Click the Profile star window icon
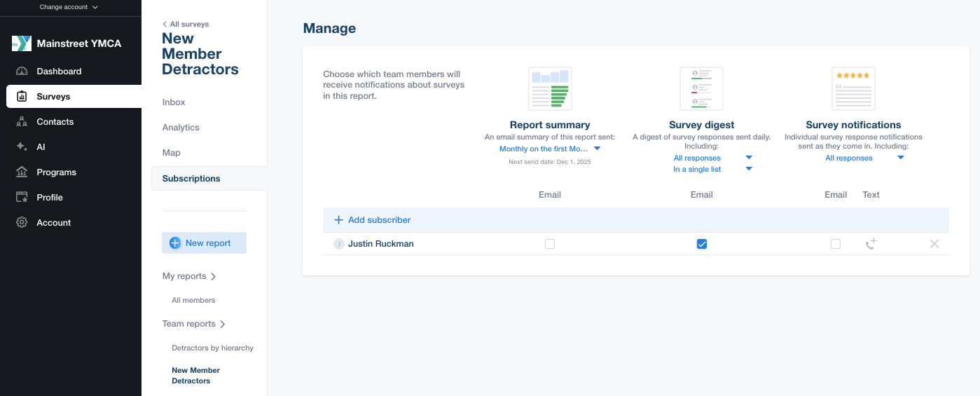This screenshot has width=980, height=396. (x=22, y=198)
